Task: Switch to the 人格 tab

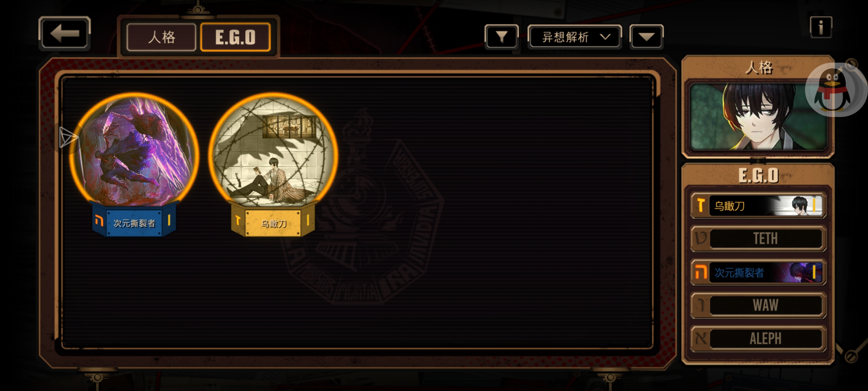Action: click(x=161, y=37)
